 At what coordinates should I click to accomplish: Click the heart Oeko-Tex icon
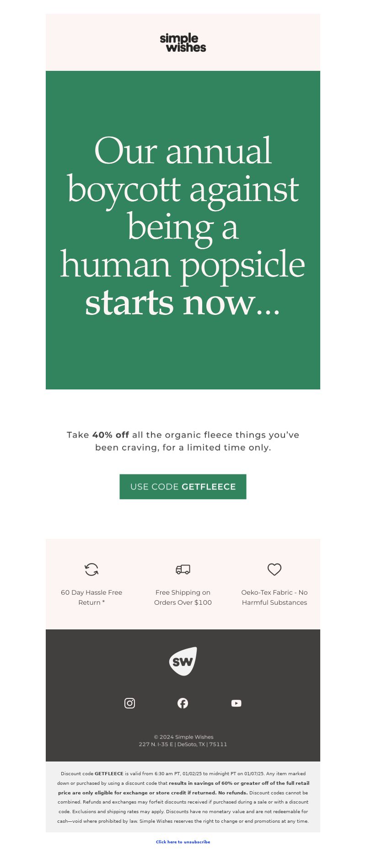click(x=274, y=570)
